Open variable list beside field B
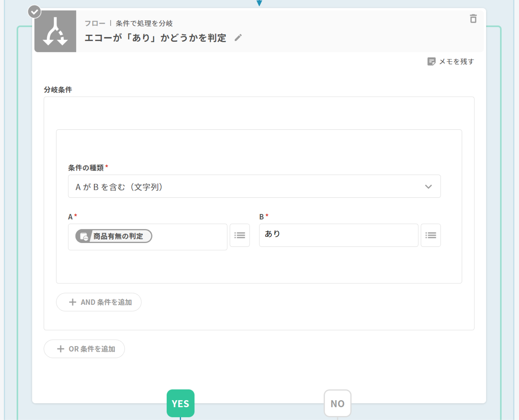 pos(430,235)
